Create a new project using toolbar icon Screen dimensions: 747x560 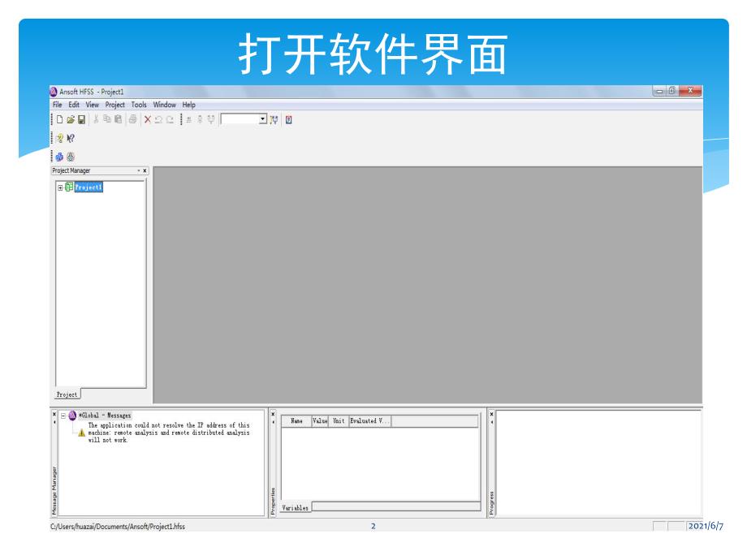pos(60,119)
